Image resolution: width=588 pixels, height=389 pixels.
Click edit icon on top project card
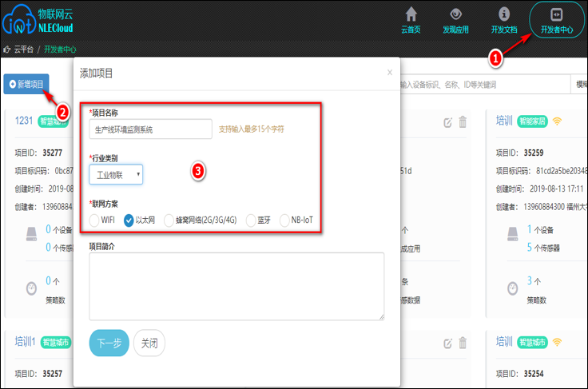click(x=447, y=122)
